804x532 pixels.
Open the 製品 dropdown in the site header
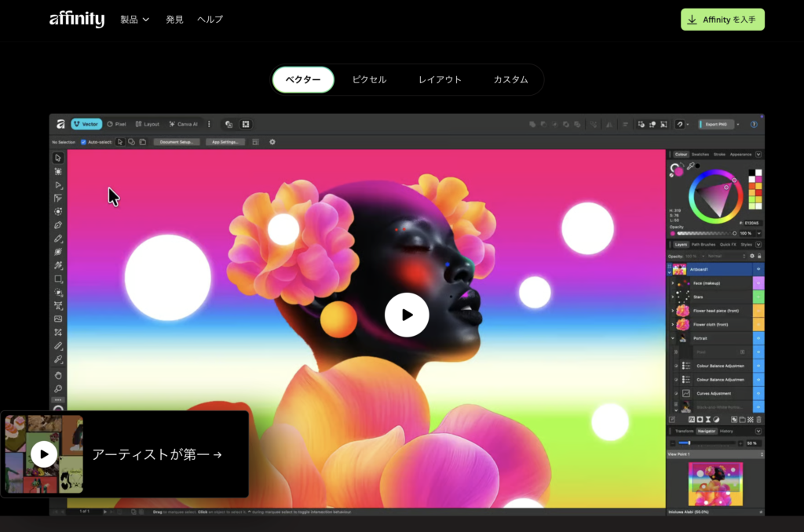(133, 19)
